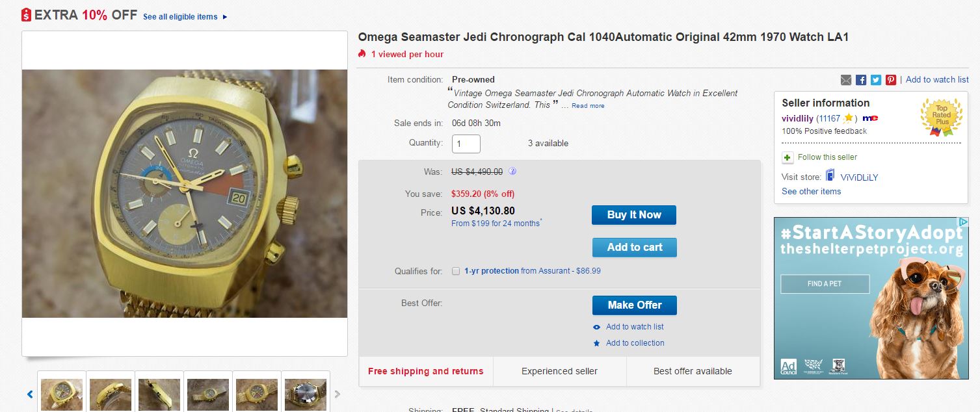Open the See other items link
Viewport: 980px width, 412px height.
(x=811, y=192)
